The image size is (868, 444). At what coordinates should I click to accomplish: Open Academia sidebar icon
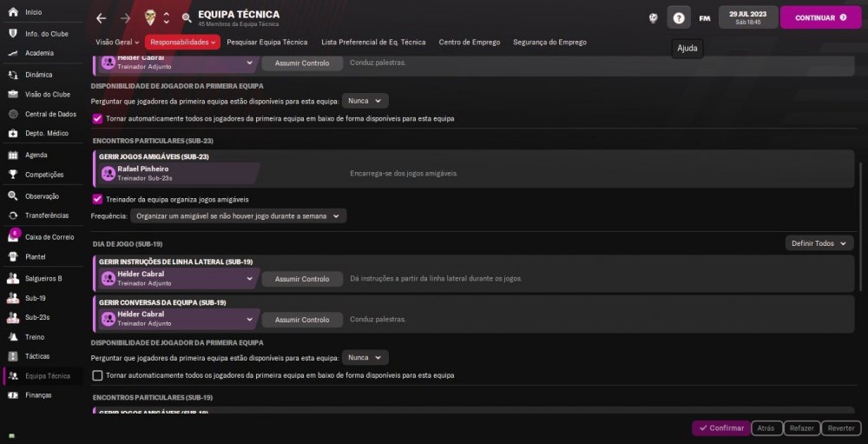point(13,53)
